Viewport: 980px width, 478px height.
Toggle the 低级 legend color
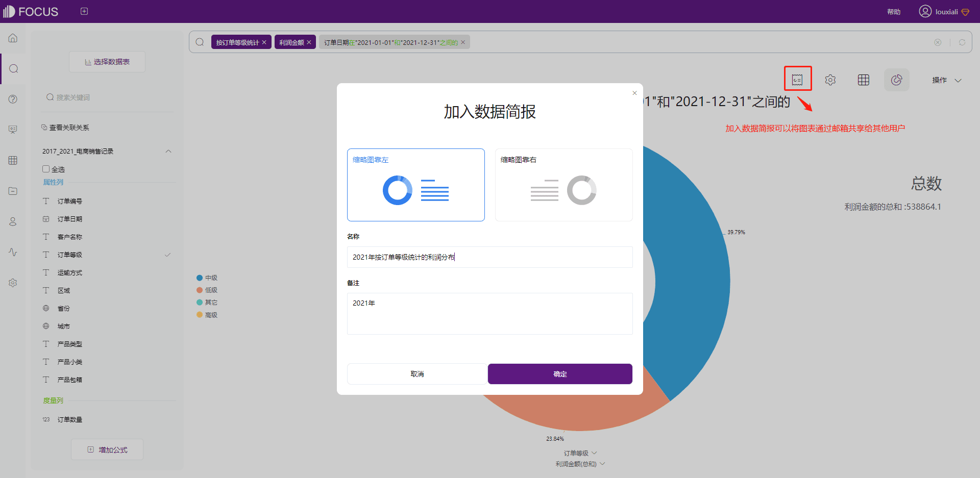[200, 290]
